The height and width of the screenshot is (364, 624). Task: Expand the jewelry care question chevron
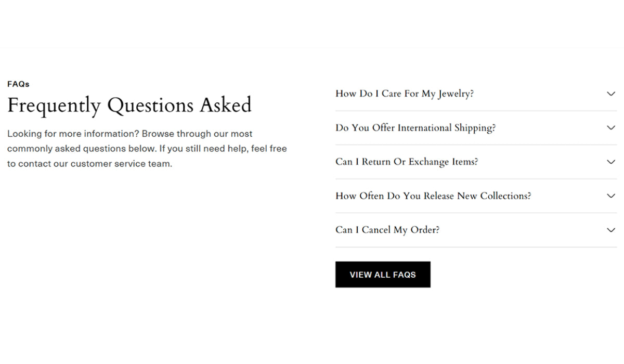pyautogui.click(x=611, y=94)
